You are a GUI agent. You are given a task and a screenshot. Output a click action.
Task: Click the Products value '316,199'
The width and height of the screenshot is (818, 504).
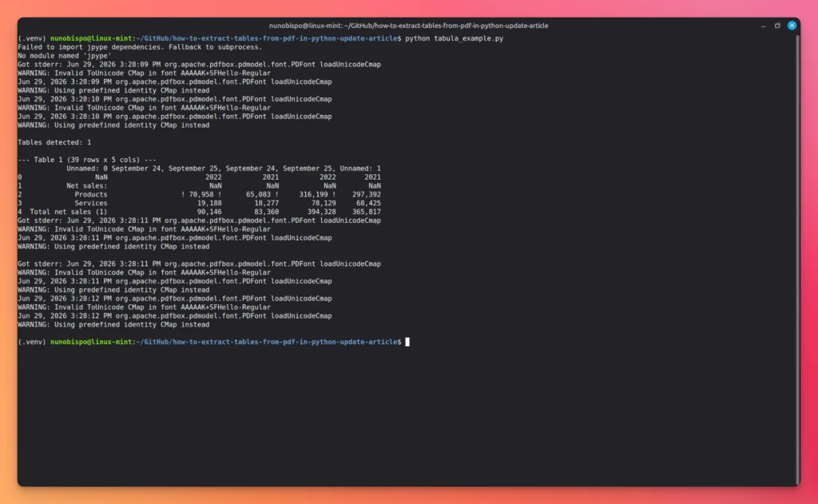coord(313,195)
